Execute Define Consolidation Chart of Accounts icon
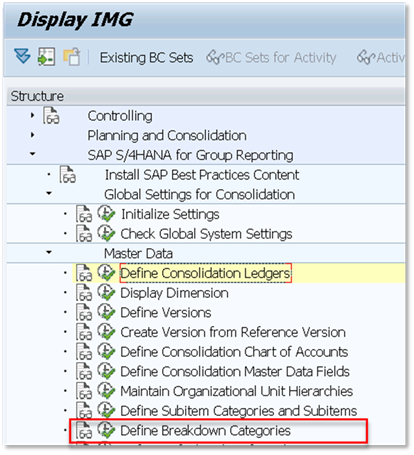 tap(106, 351)
